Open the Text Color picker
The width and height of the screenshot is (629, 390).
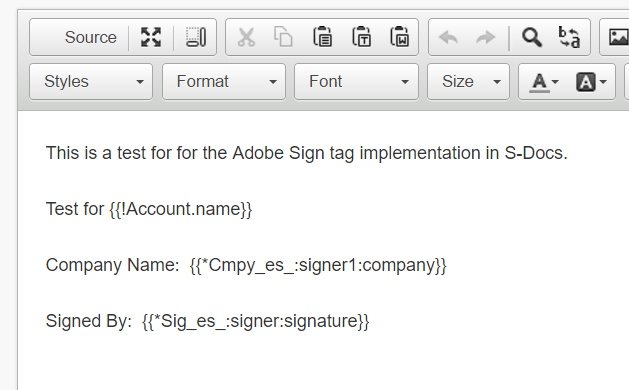(544, 82)
